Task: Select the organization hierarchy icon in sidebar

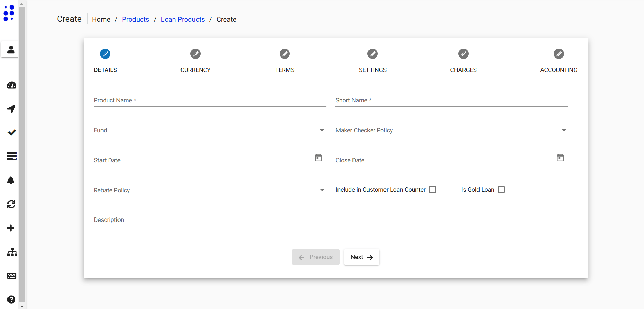Action: (x=12, y=252)
